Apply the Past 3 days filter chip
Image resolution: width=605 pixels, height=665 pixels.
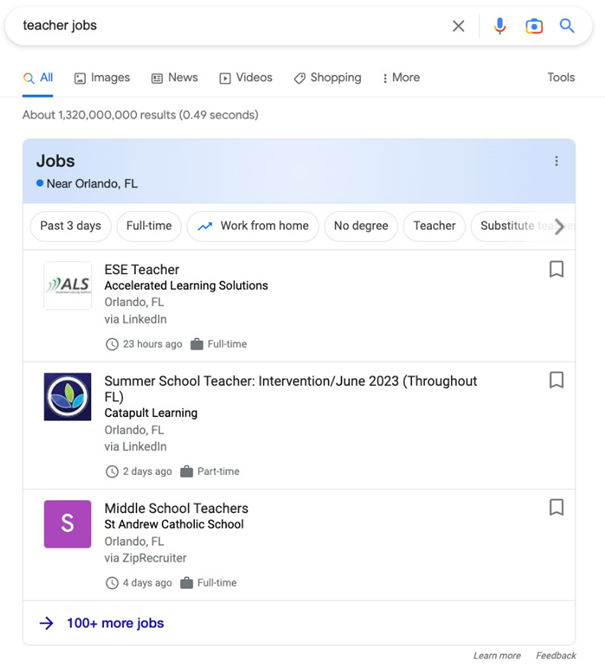click(70, 226)
